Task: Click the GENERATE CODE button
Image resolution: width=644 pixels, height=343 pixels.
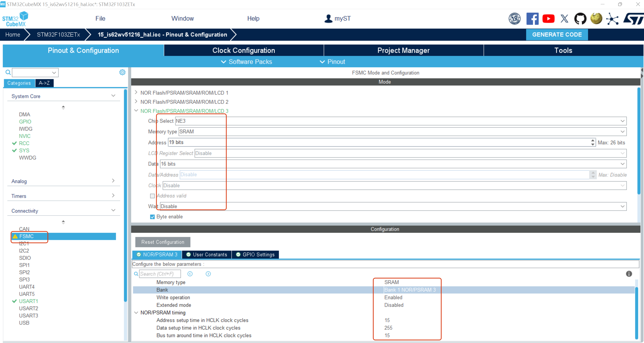Action: pos(557,35)
